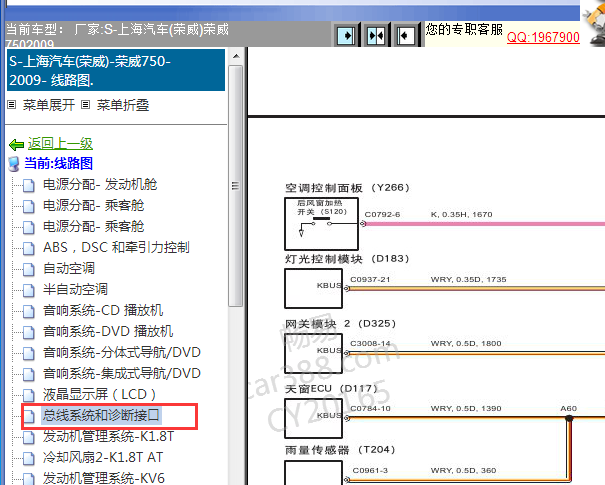Click the S-上海汽车(荣威)-荣威750-2009 title banner

point(116,70)
